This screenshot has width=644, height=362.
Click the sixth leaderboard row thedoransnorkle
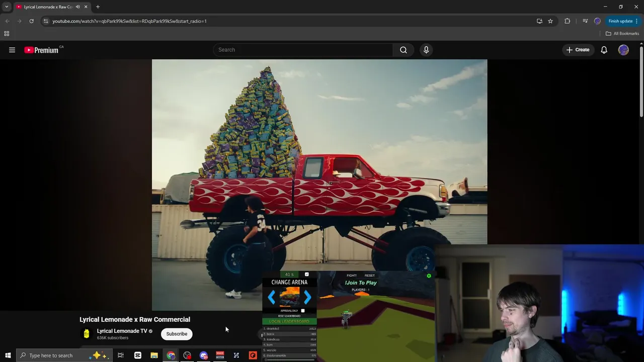[x=289, y=355]
